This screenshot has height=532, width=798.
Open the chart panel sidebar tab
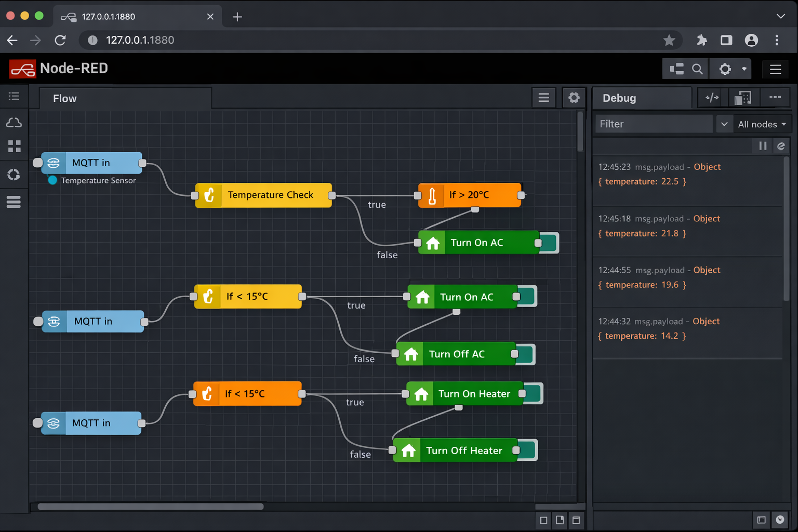(743, 98)
